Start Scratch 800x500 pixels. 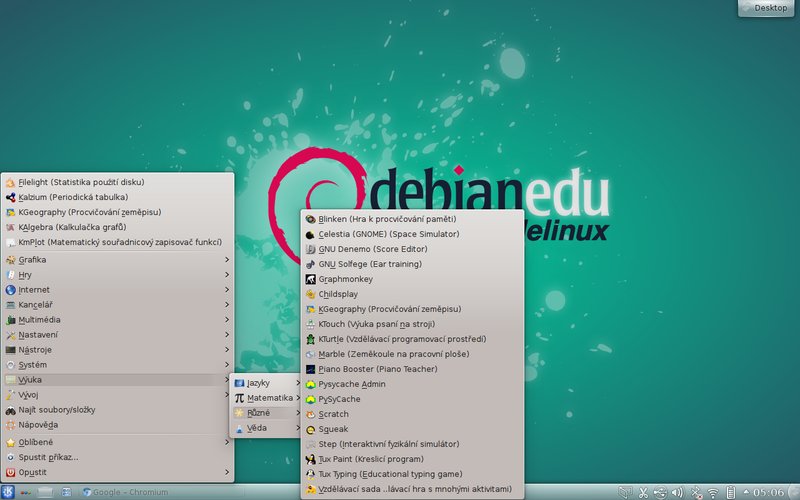point(412,414)
